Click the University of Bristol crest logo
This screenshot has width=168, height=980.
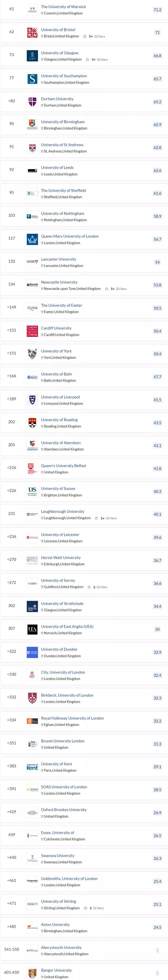[x=32, y=33]
